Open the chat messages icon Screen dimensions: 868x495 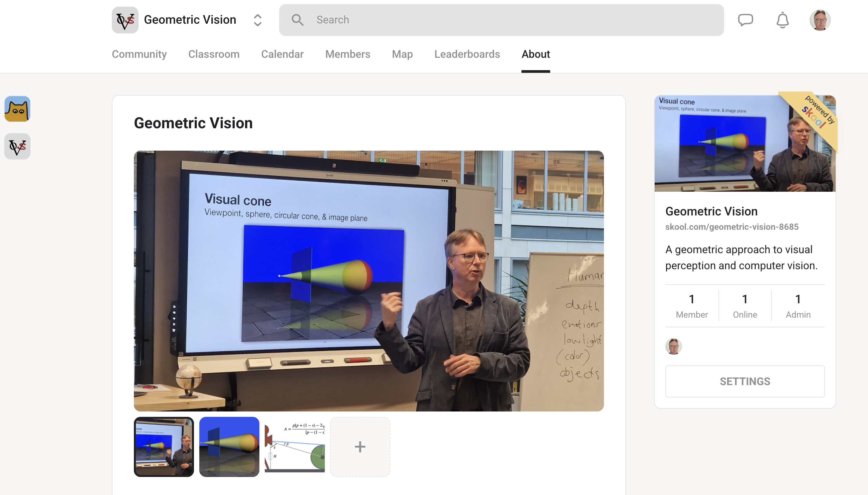[x=745, y=20]
